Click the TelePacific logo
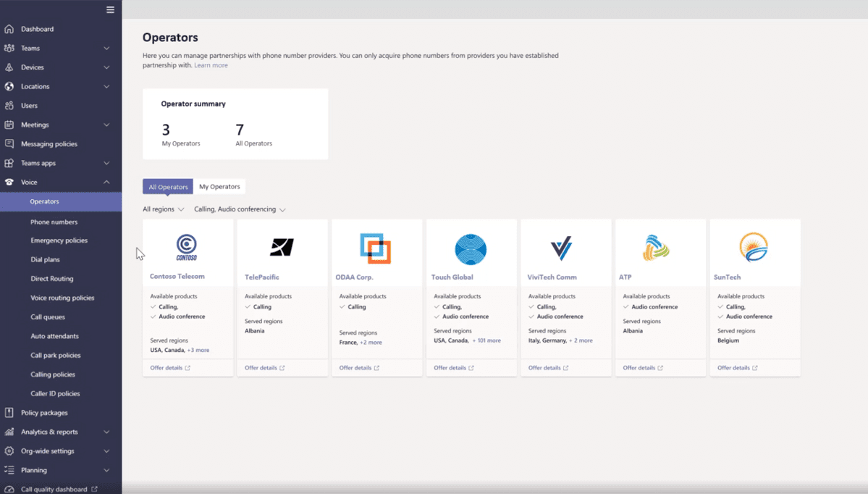The image size is (868, 494). (282, 247)
